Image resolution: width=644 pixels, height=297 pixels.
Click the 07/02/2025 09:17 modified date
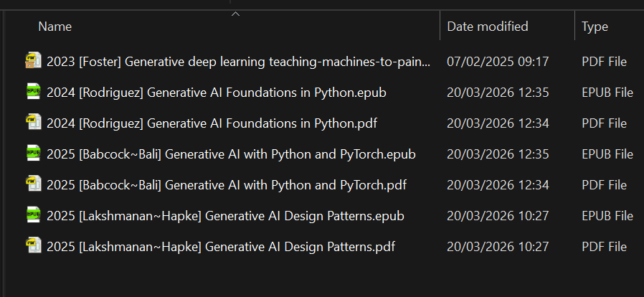[498, 62]
